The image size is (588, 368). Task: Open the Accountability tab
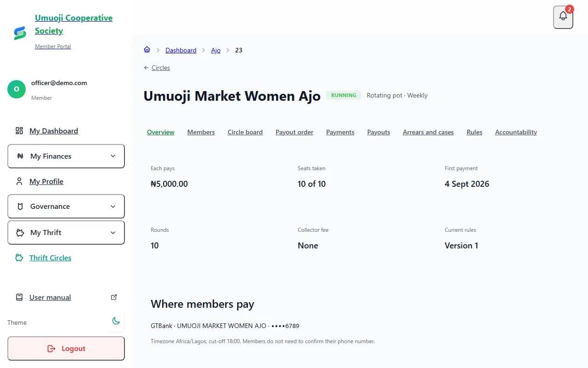516,132
